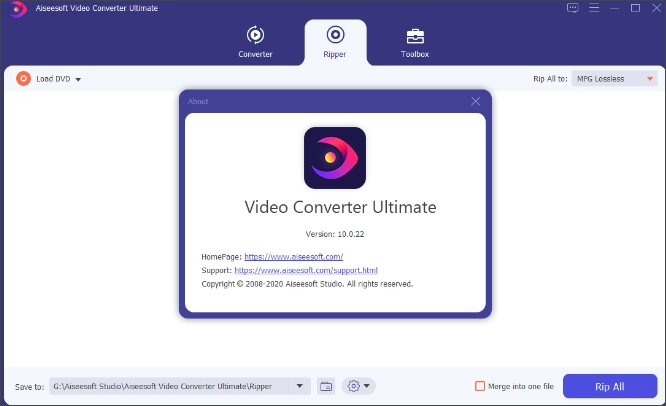Click the Video Converter Ultimate logo in About
The height and width of the screenshot is (406, 666).
[335, 157]
